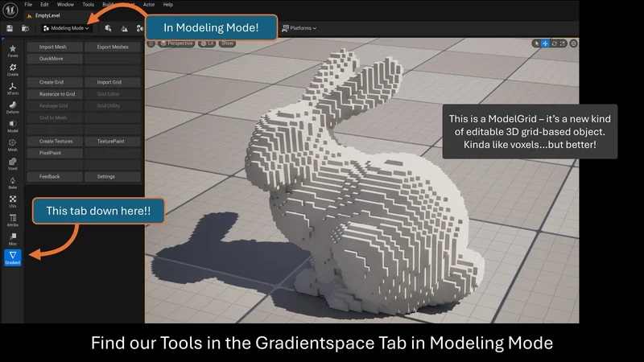Choose the translate gizmo mode in viewport
The image size is (644, 362).
(545, 43)
